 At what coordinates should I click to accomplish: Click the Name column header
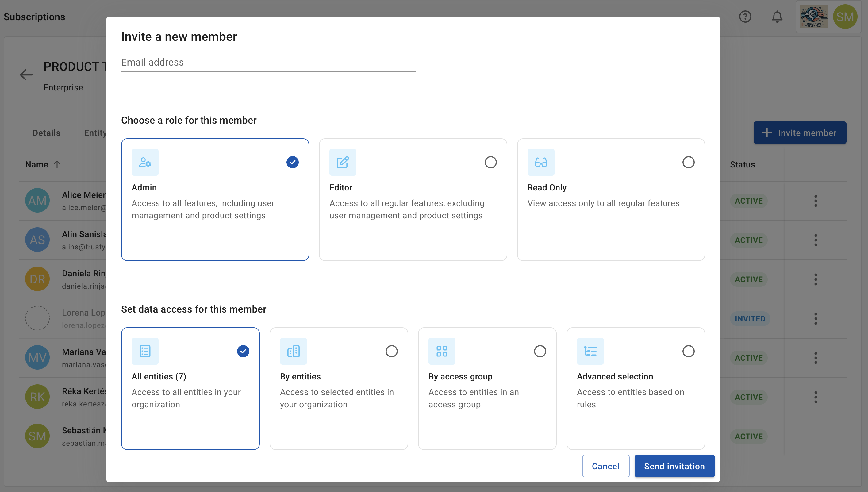click(x=36, y=164)
